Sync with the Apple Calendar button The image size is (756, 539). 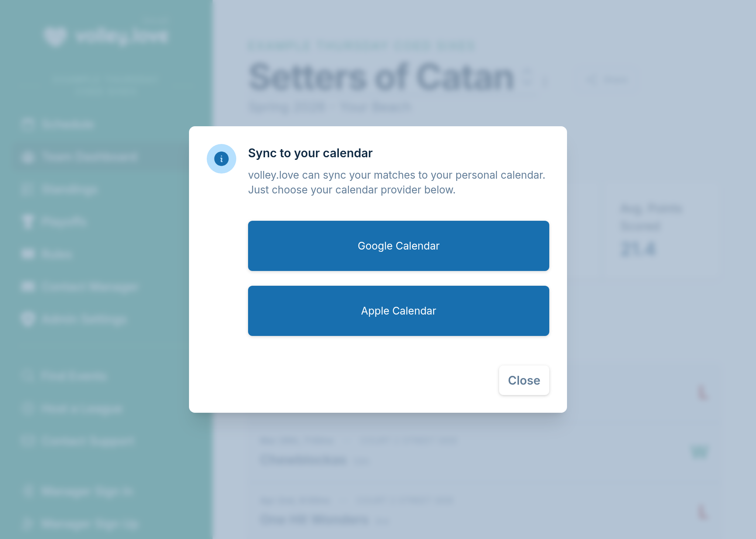(398, 310)
